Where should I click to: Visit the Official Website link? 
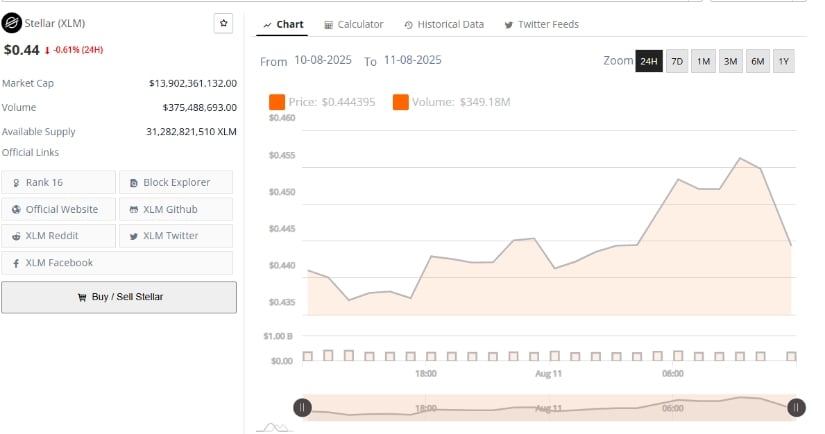(60, 209)
